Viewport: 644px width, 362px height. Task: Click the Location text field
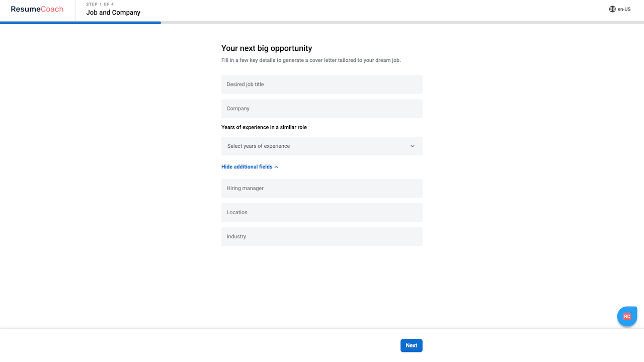tap(321, 213)
